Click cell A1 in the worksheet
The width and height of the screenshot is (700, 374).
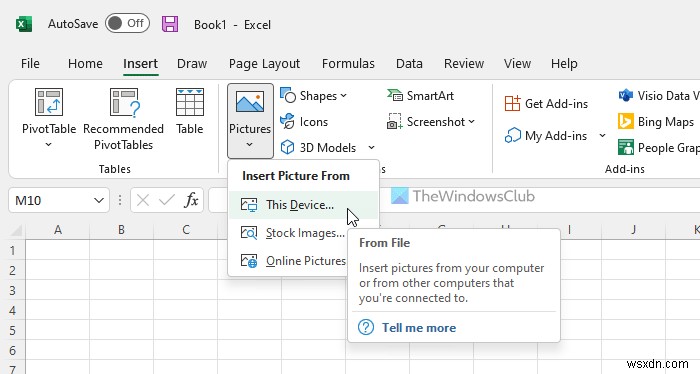tap(58, 250)
